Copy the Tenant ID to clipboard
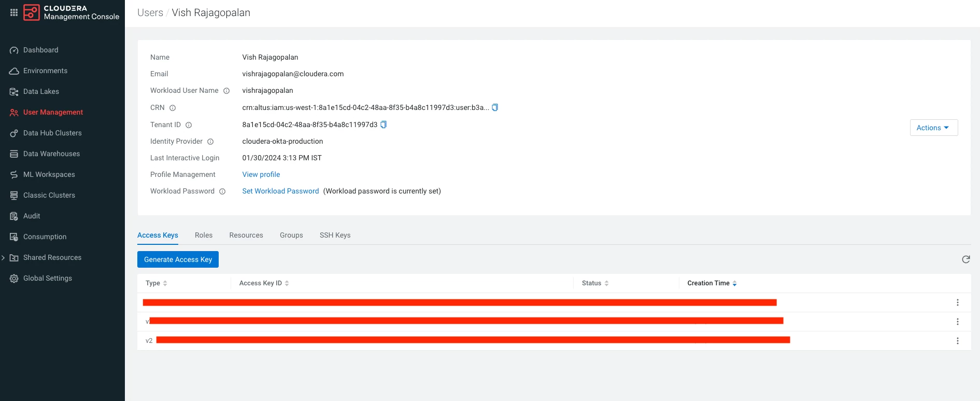The height and width of the screenshot is (401, 980). pos(384,125)
